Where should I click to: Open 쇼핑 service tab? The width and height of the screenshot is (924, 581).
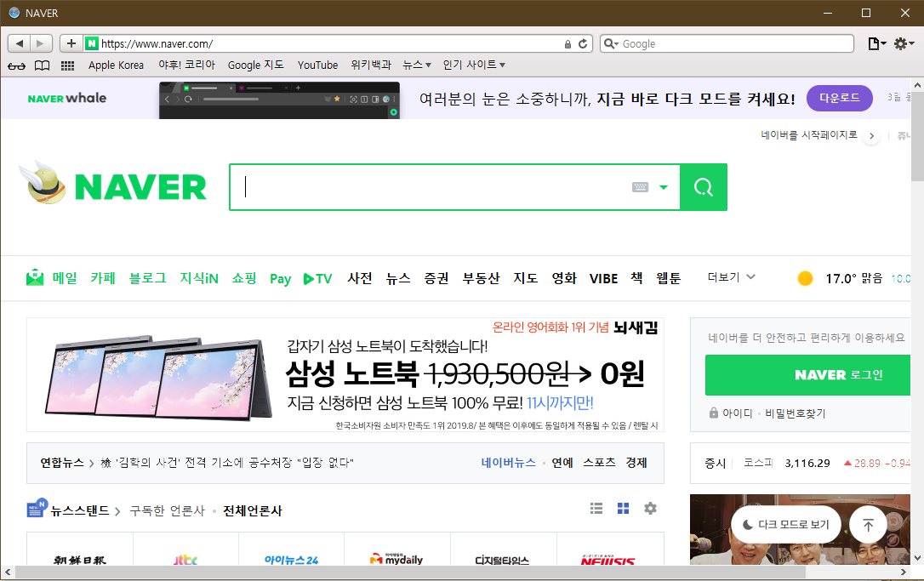(x=244, y=278)
